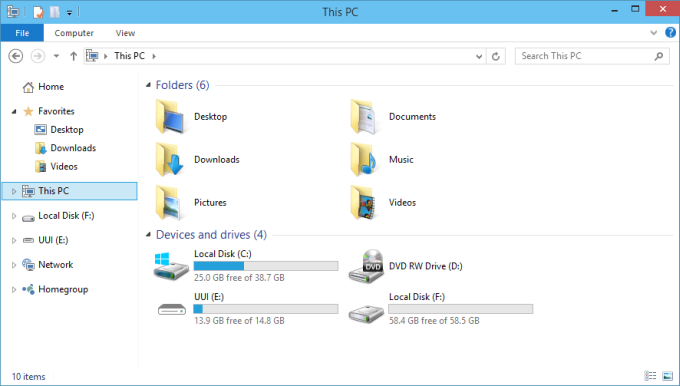
Task: Go forward with the Forward arrow button
Action: point(38,56)
